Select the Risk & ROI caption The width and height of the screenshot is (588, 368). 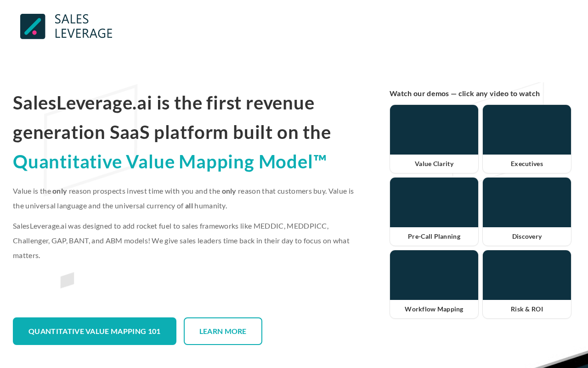pyautogui.click(x=527, y=309)
